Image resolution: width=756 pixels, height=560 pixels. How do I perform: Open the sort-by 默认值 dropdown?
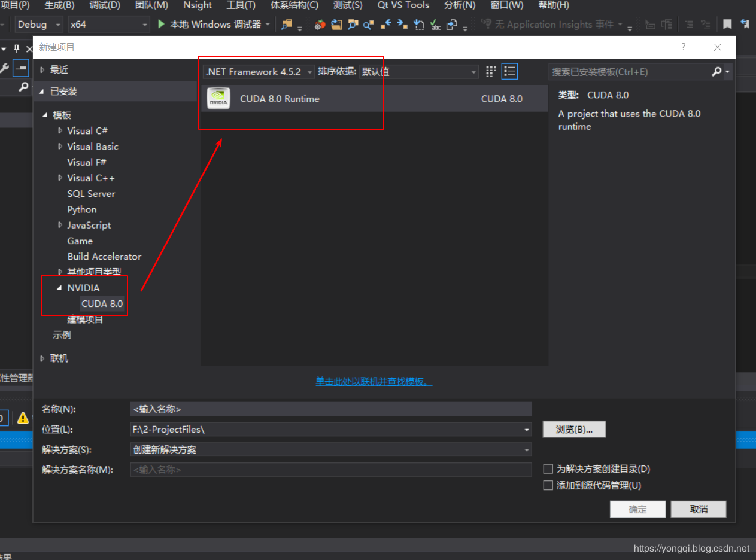[419, 72]
